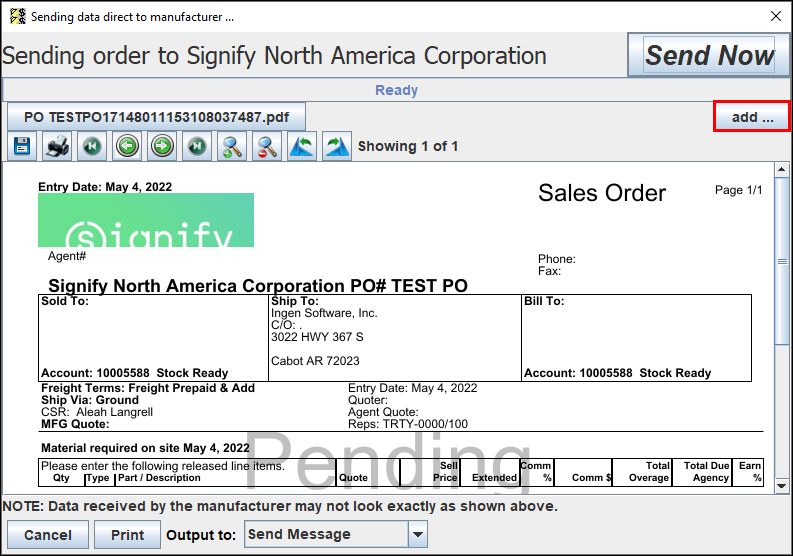The image size is (793, 556).
Task: Click 'Cabot AR 72023' text
Action: 315,361
